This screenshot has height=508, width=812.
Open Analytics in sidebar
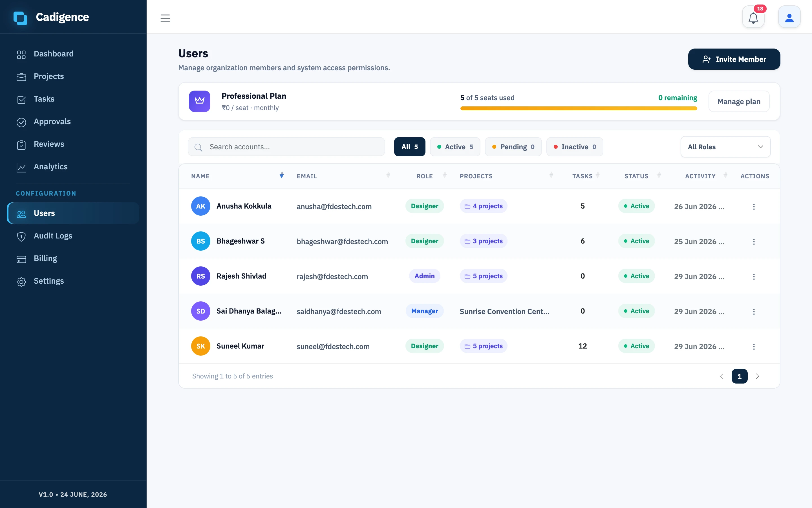pyautogui.click(x=73, y=167)
